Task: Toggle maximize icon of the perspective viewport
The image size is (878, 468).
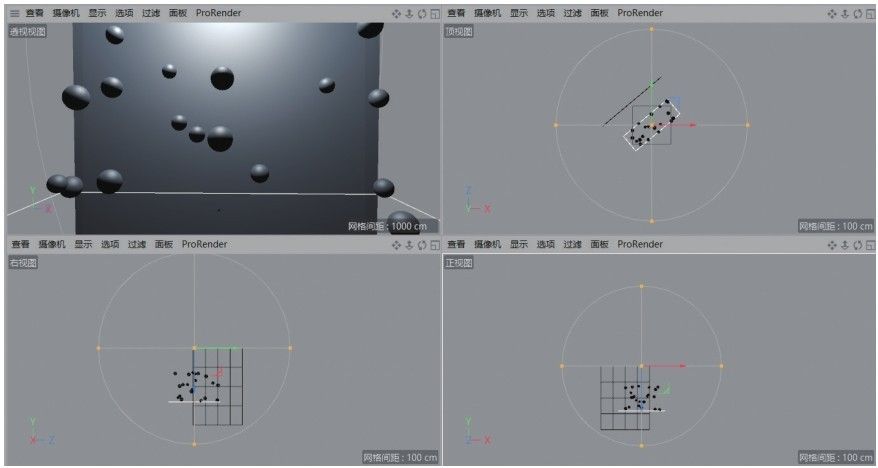Action: 435,13
